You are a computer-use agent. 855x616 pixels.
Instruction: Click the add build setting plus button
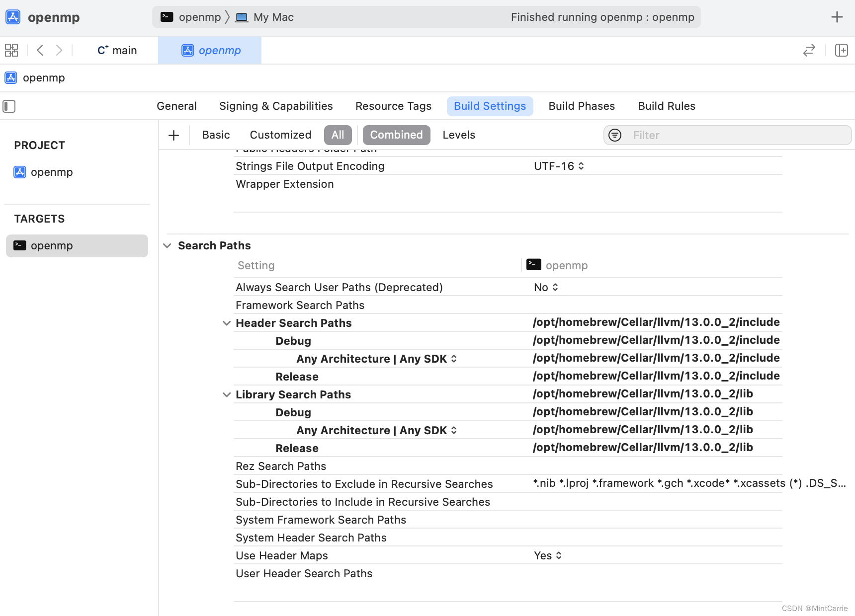[173, 135]
